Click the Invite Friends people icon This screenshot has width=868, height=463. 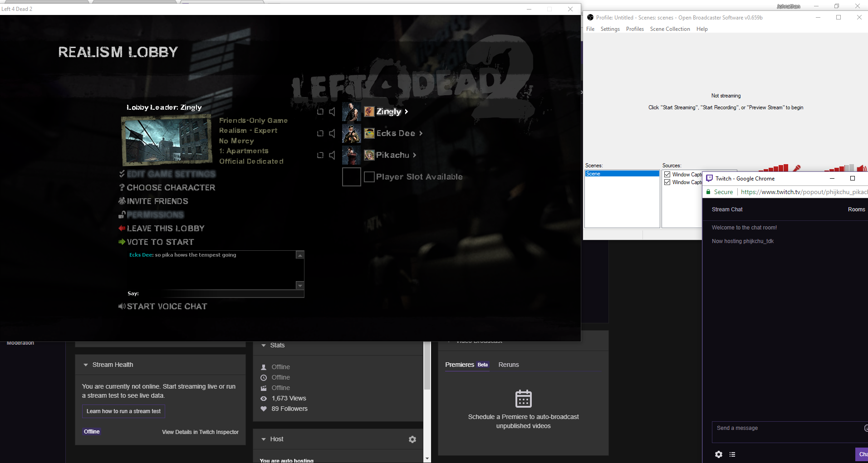coord(122,201)
